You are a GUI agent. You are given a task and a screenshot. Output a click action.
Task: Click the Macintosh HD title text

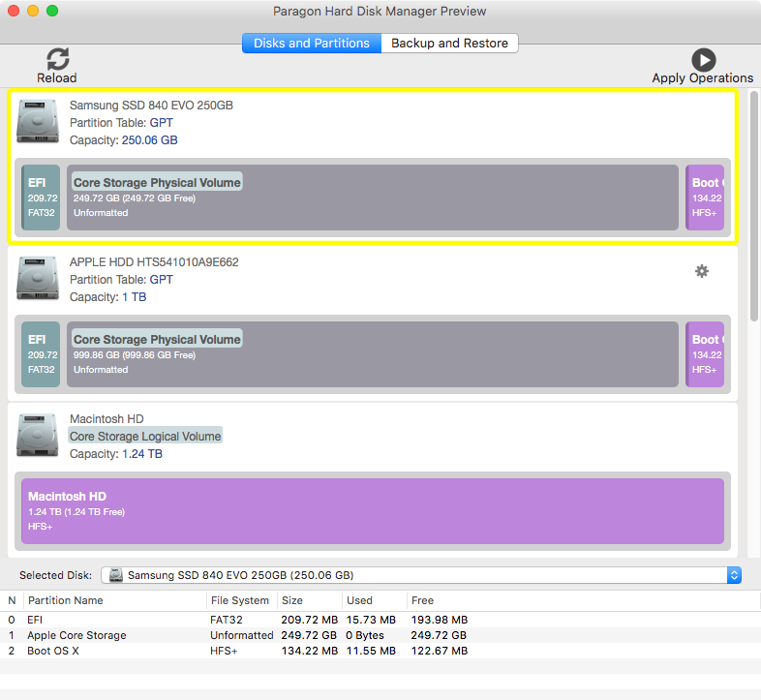107,419
